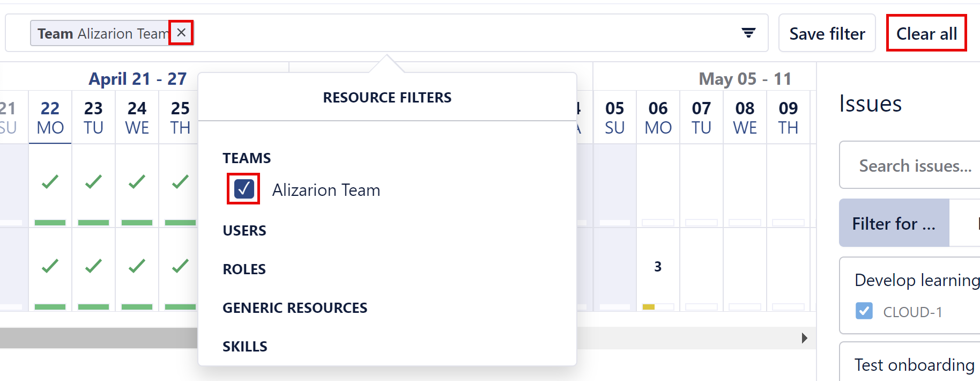Image resolution: width=980 pixels, height=381 pixels.
Task: Click the yellow progress bar on May 06
Action: pyautogui.click(x=649, y=307)
